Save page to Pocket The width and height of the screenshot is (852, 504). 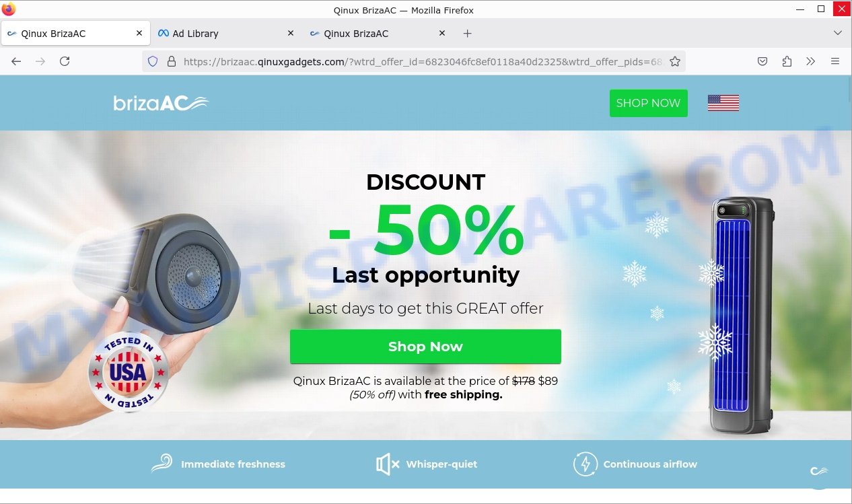762,61
